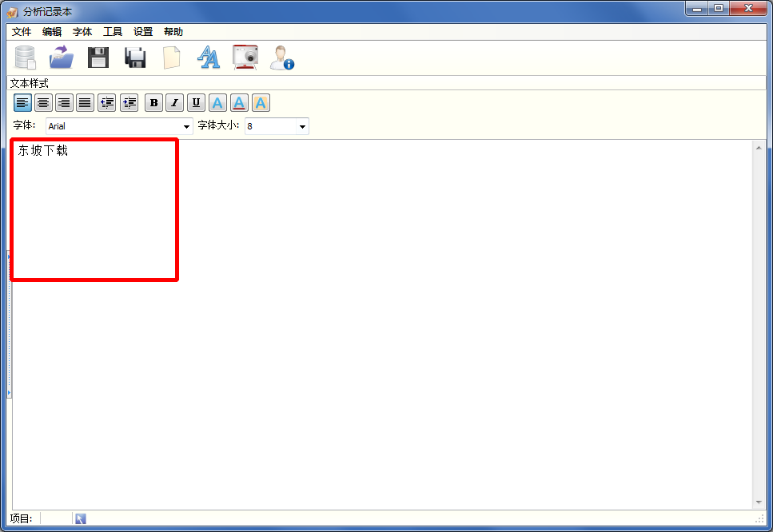This screenshot has width=773, height=532.
Task: Create a new blank document via page icon
Action: (172, 58)
